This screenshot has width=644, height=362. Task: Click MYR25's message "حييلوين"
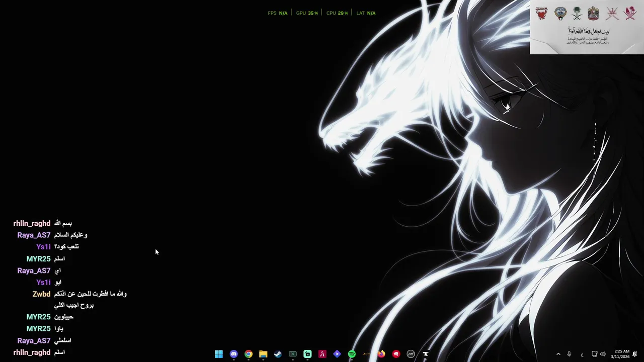coord(64,317)
